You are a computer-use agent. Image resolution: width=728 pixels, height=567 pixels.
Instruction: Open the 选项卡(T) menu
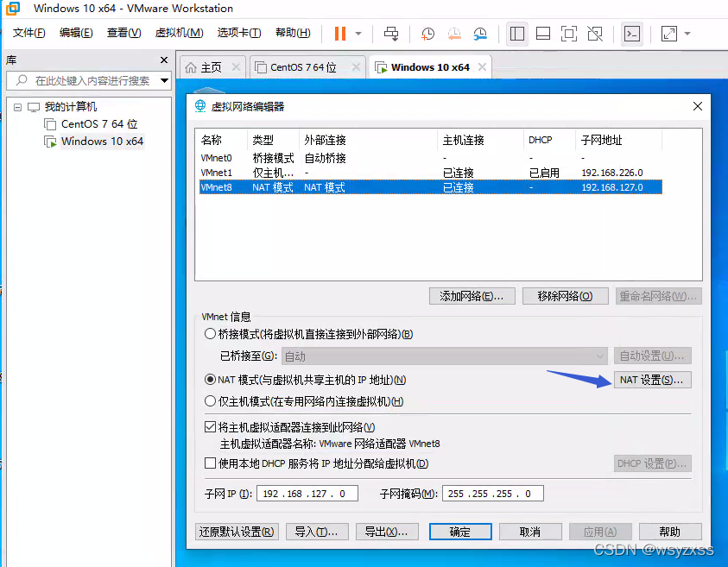point(239,33)
